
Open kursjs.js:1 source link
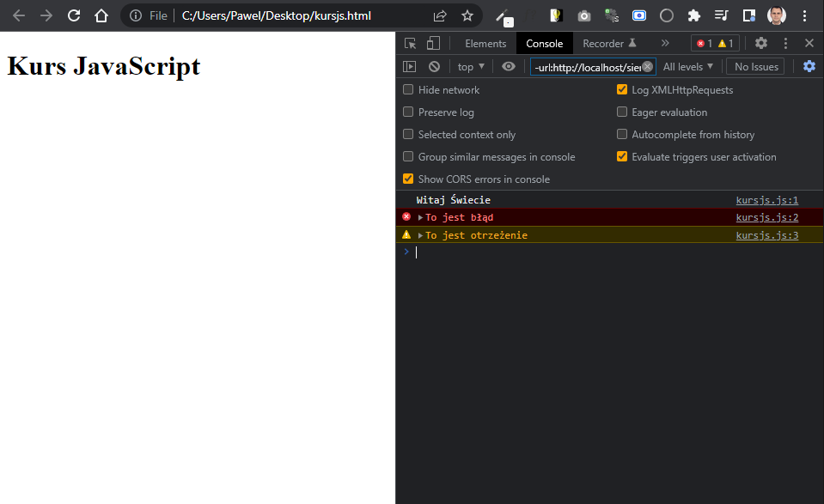(x=766, y=200)
